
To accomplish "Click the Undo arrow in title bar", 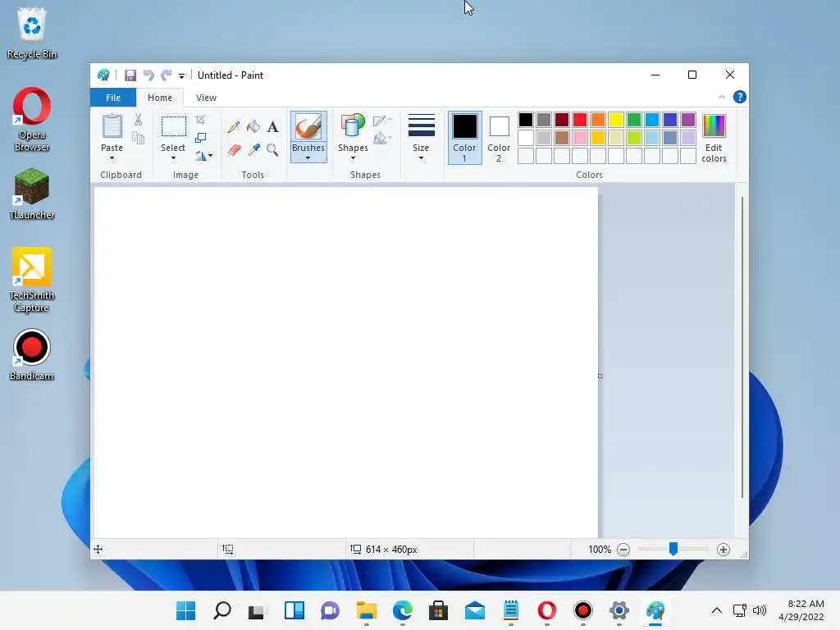I will click(148, 75).
